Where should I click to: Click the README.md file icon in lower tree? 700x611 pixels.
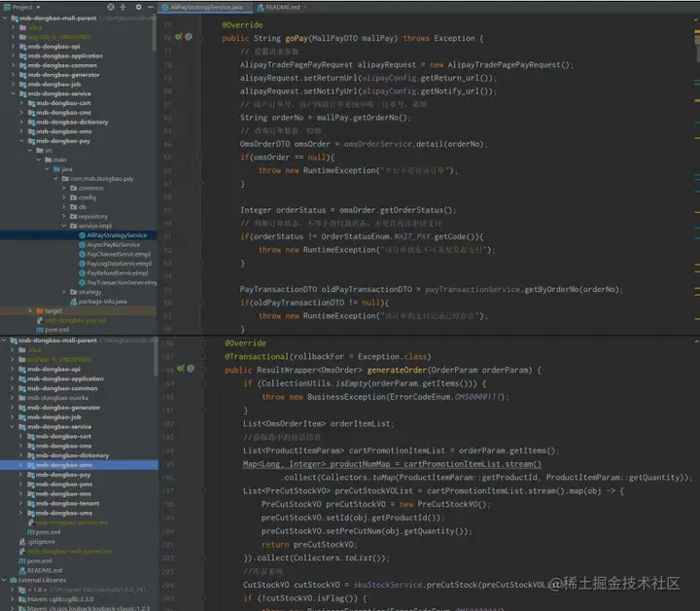point(22,570)
